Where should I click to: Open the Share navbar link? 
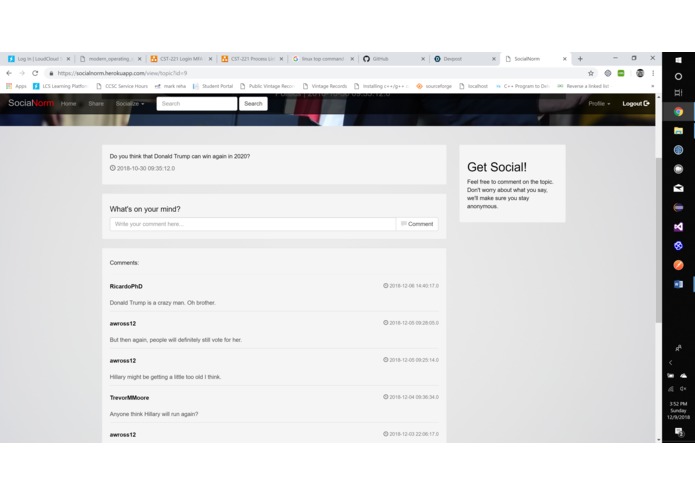(96, 104)
